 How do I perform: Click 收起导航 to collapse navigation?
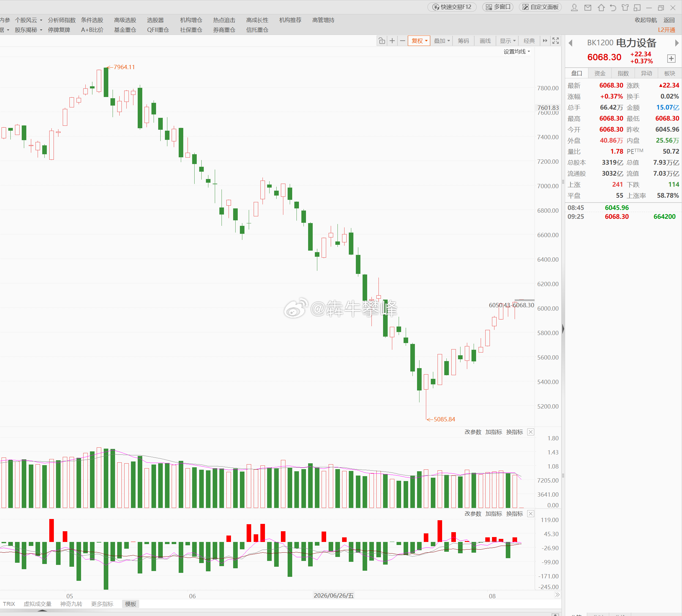[646, 20]
